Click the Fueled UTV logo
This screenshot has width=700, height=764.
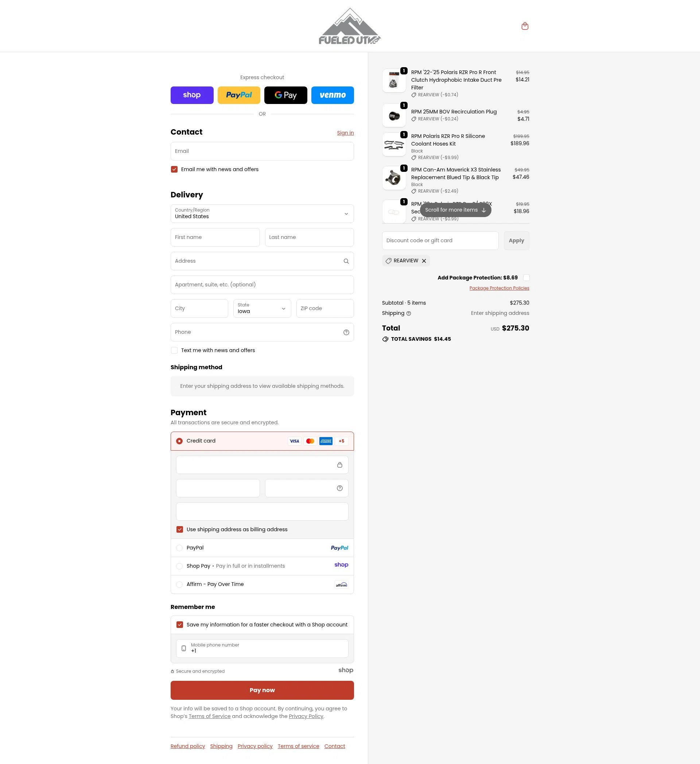350,26
